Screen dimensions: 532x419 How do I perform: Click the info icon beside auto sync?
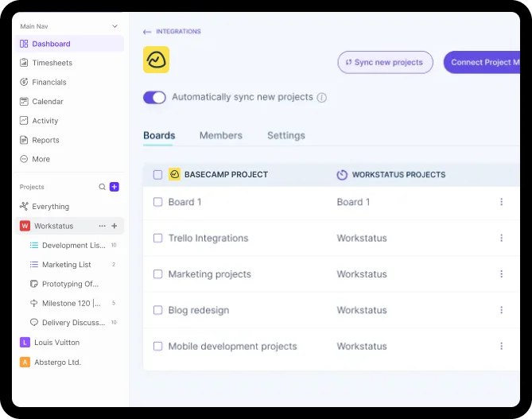click(321, 98)
